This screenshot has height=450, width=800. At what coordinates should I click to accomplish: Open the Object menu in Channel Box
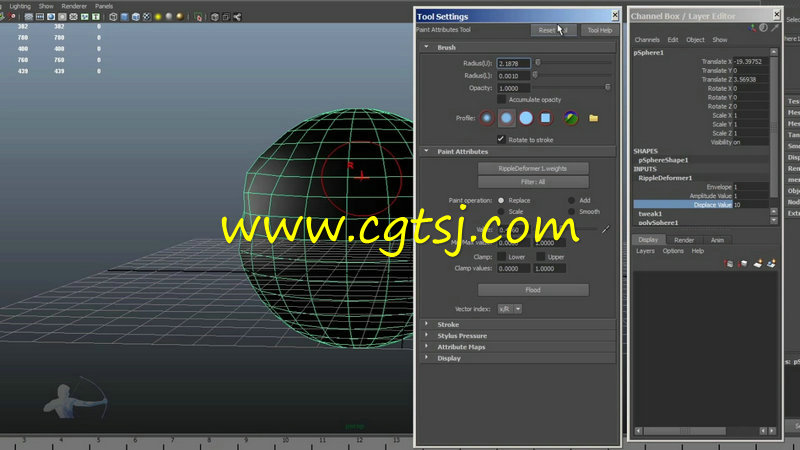tap(695, 40)
